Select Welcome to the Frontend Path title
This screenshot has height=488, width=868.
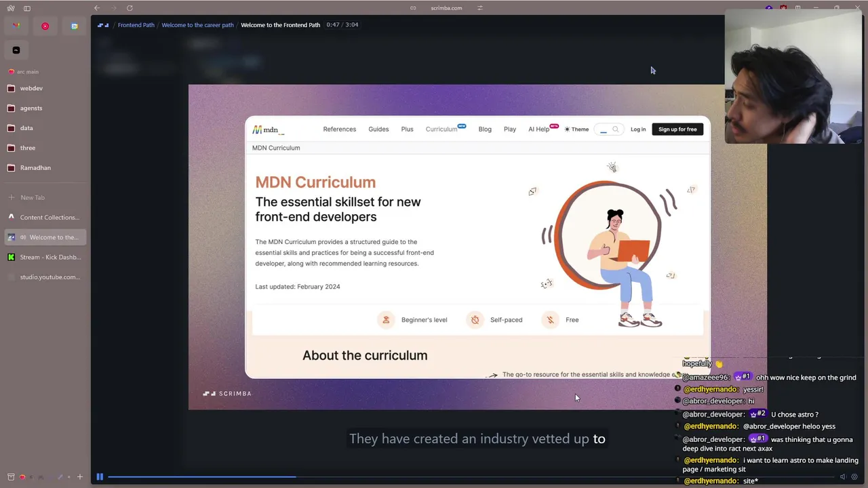click(x=280, y=25)
